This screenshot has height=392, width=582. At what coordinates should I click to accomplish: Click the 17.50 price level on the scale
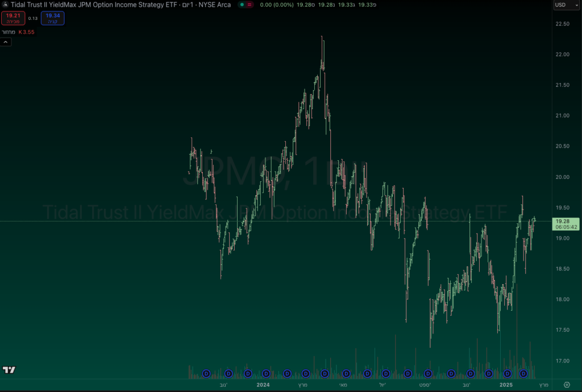pos(562,330)
